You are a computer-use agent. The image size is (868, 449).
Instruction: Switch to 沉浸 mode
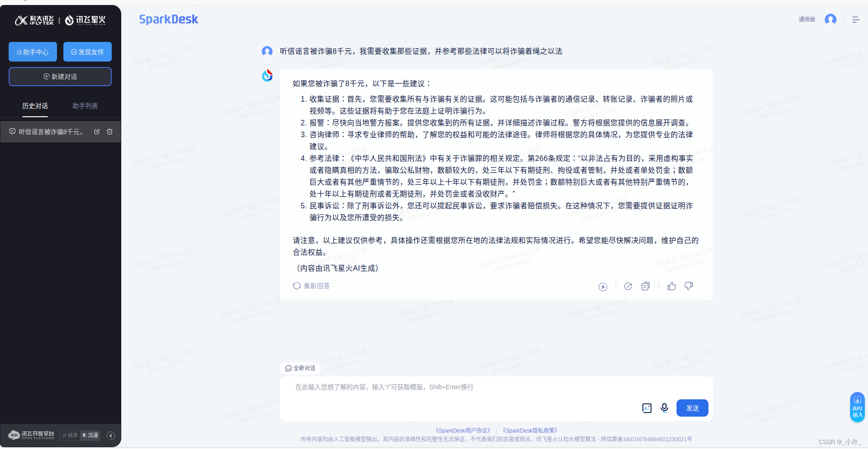(x=90, y=435)
